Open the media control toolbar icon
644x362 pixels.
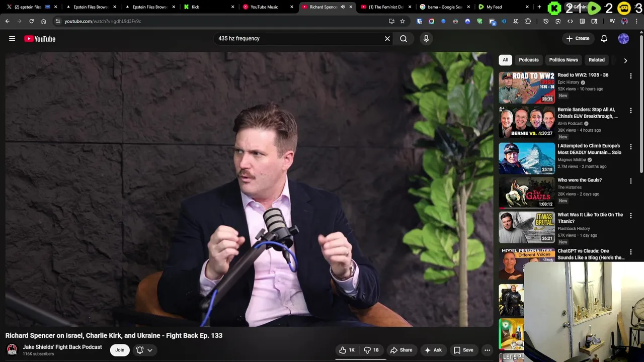pos(612,21)
